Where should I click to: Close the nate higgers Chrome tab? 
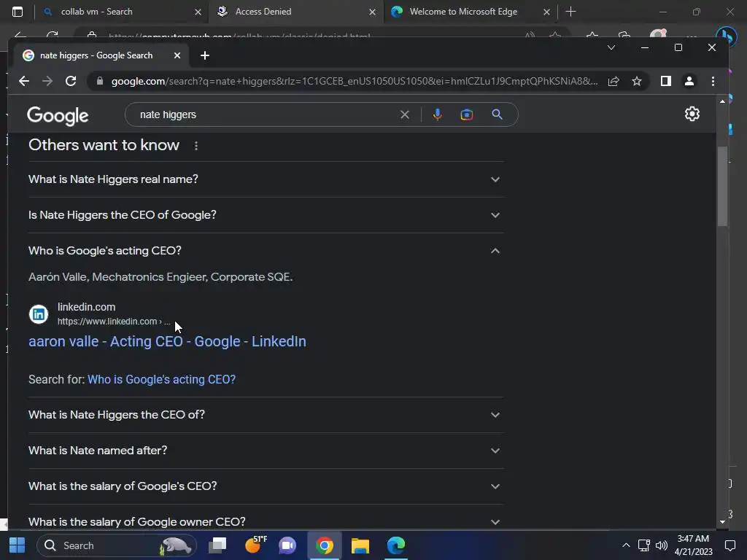click(177, 55)
